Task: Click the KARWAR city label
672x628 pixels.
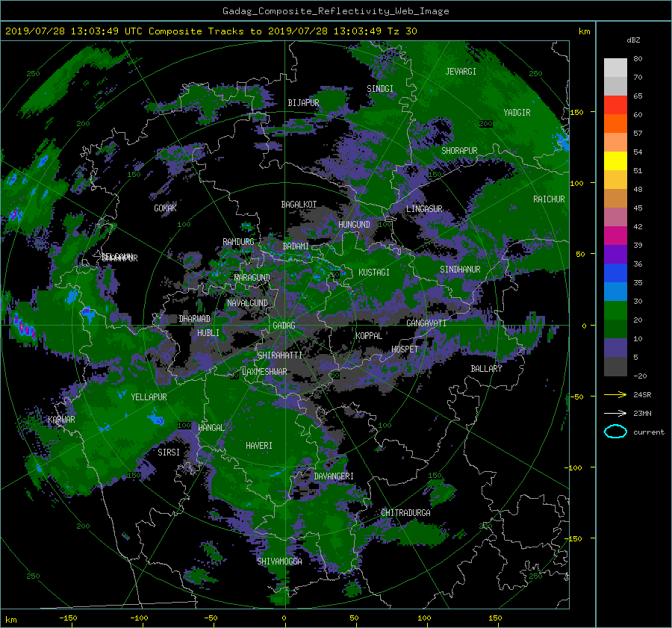Action: [x=61, y=419]
